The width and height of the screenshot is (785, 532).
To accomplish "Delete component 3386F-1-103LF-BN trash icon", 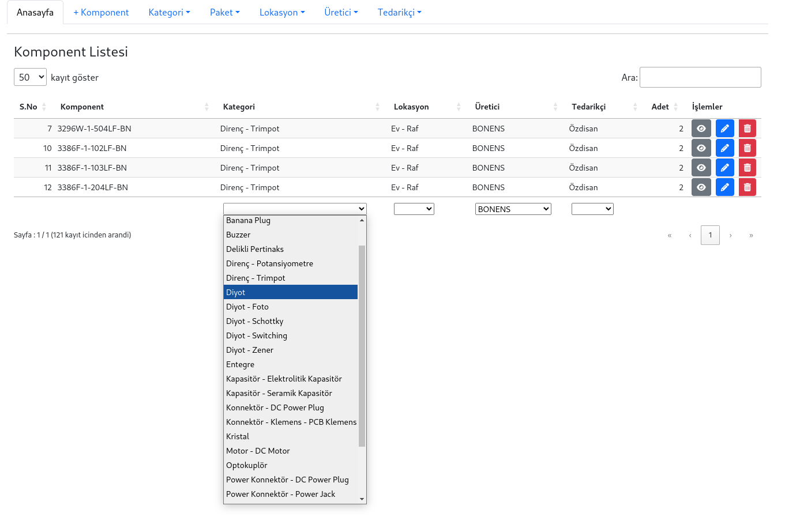I will point(747,168).
